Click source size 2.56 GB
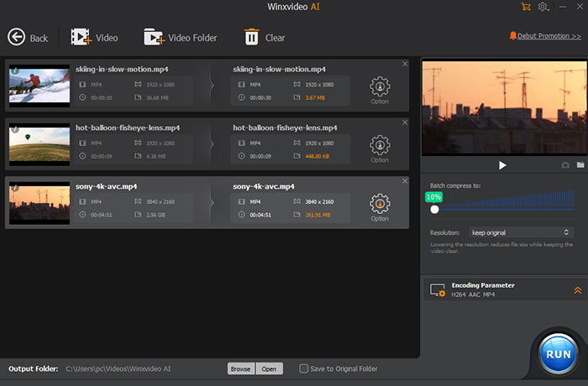Viewport: 588px width, 386px height. (155, 215)
